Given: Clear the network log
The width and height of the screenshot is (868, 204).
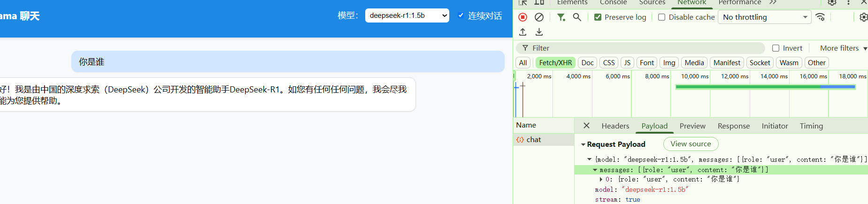Looking at the screenshot, I should click(x=539, y=17).
